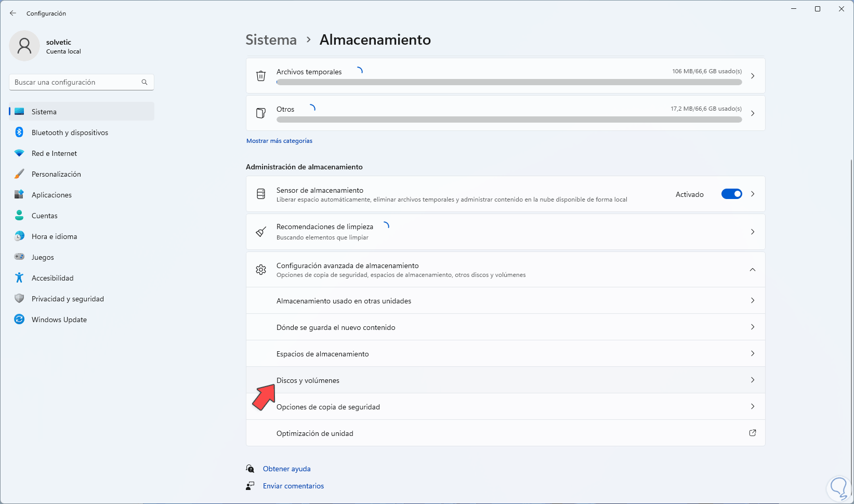Click the Buscar una configuración field
The width and height of the screenshot is (854, 504).
pos(75,82)
